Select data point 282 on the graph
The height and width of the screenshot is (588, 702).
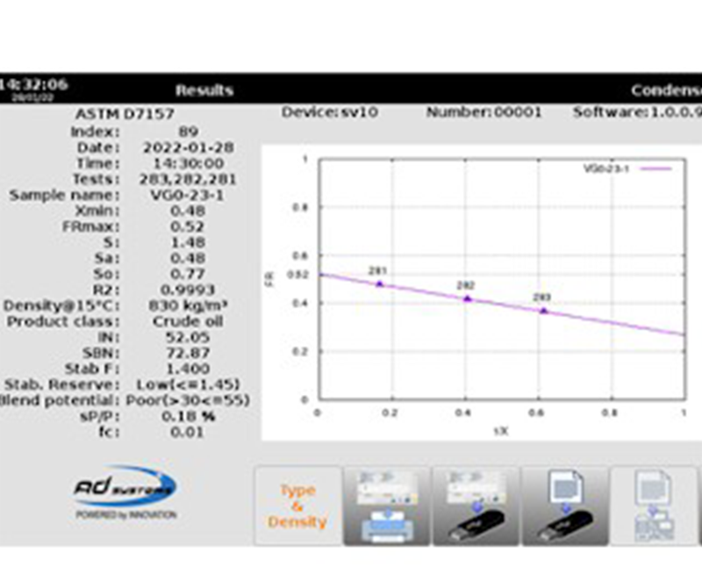click(467, 298)
